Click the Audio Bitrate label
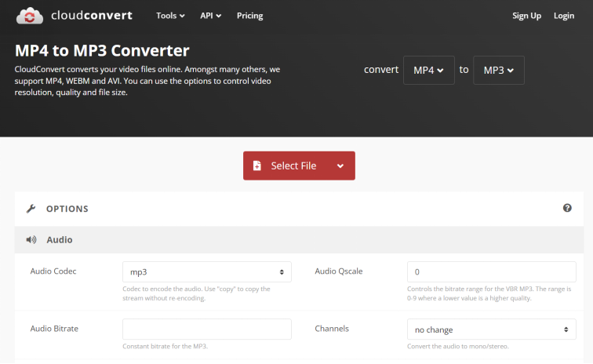The width and height of the screenshot is (593, 364). tap(54, 329)
